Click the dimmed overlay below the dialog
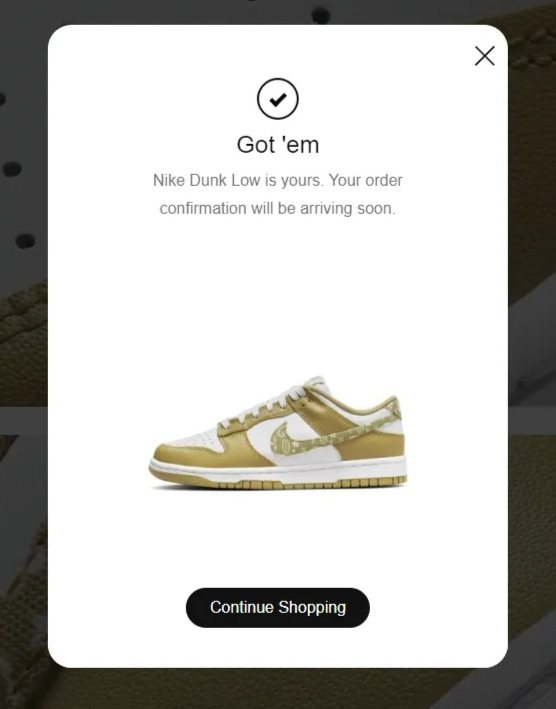The width and height of the screenshot is (556, 709). [278, 689]
